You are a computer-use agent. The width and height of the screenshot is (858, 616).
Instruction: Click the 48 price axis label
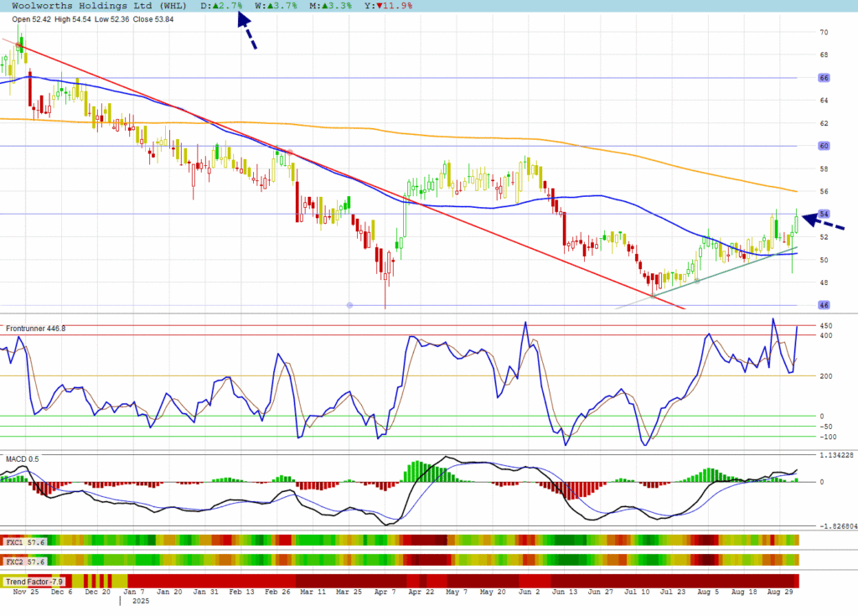tap(824, 282)
